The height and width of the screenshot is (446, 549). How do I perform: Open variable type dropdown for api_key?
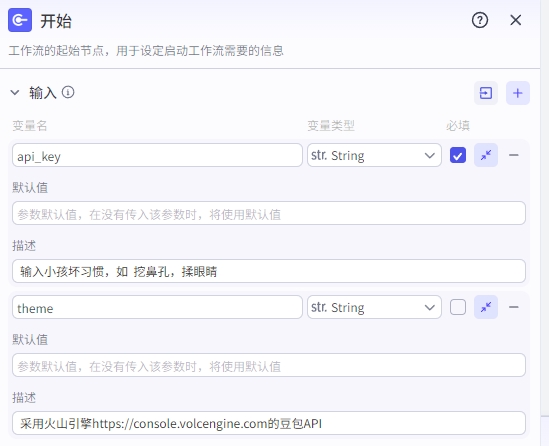click(374, 155)
